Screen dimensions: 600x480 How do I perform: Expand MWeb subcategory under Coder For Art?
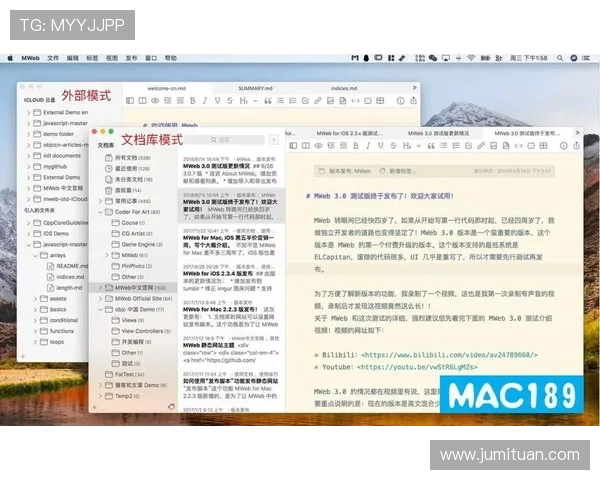[x=107, y=255]
